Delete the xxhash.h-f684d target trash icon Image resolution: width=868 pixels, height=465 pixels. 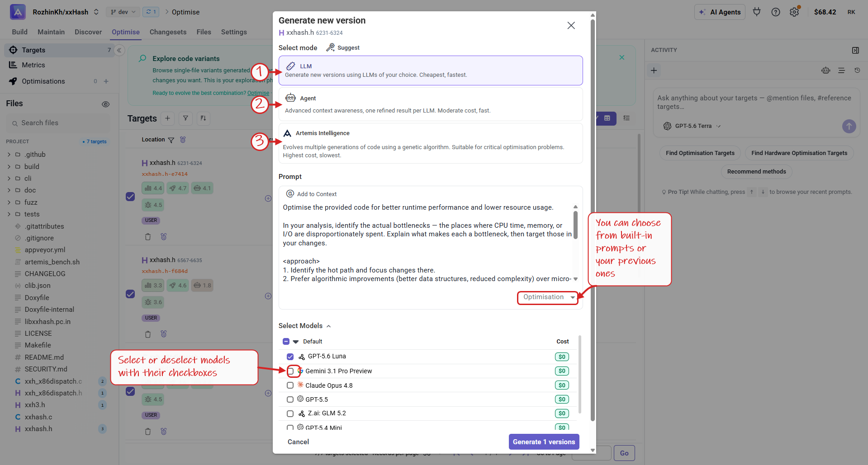(x=147, y=334)
